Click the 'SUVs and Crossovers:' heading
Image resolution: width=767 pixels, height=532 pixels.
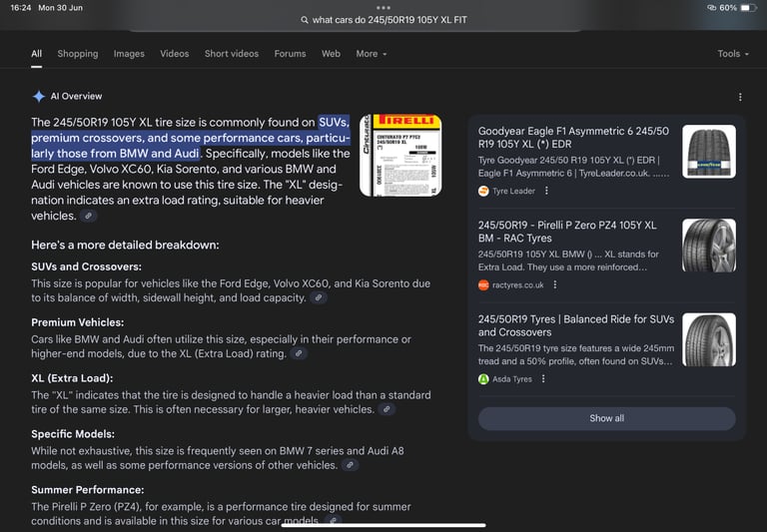tap(86, 266)
